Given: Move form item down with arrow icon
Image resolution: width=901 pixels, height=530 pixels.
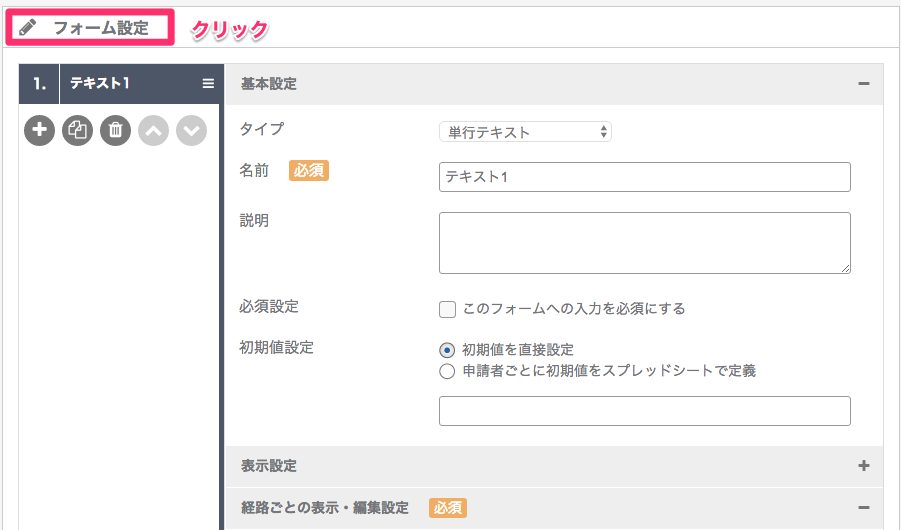Looking at the screenshot, I should [191, 130].
